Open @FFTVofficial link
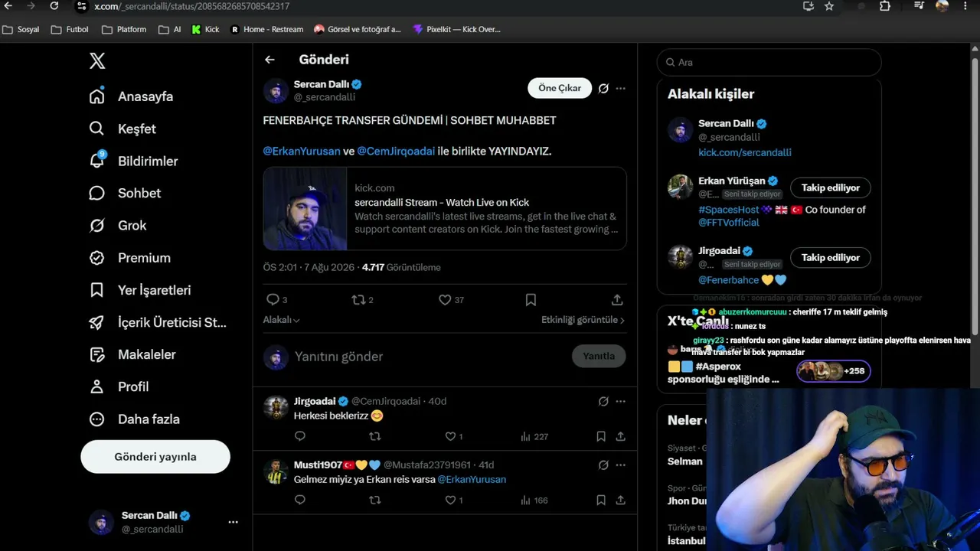The width and height of the screenshot is (980, 551). (x=729, y=222)
